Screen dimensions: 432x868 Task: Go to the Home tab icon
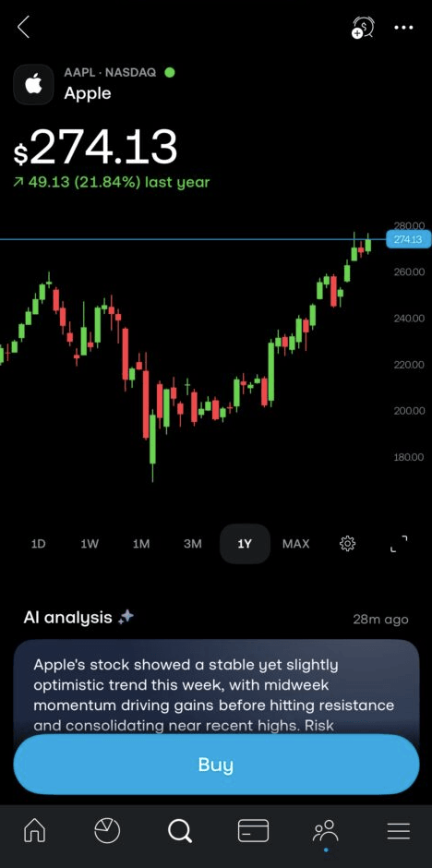tap(35, 830)
